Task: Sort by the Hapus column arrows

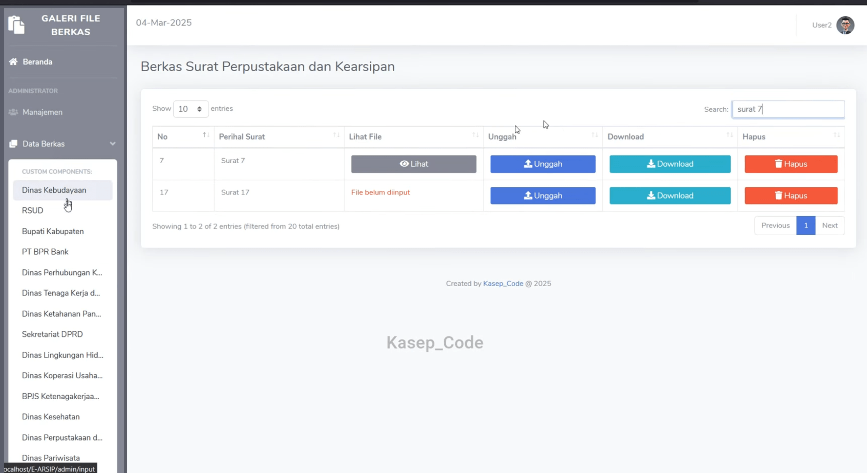Action: (836, 135)
